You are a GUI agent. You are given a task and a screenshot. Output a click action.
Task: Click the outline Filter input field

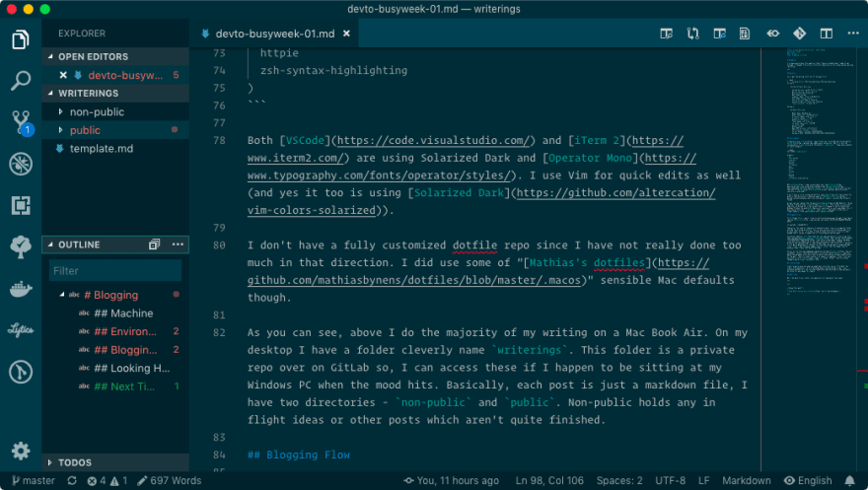(x=115, y=271)
